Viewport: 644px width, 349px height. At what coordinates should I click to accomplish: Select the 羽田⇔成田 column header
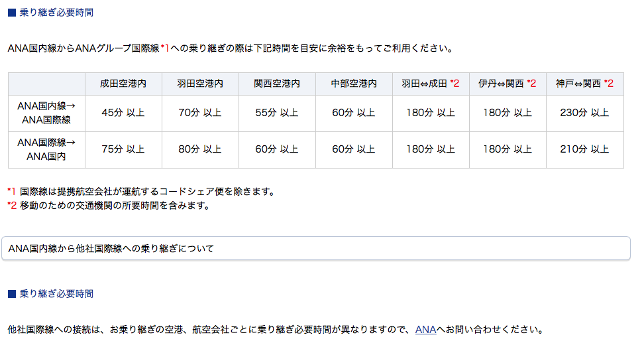tap(431, 84)
